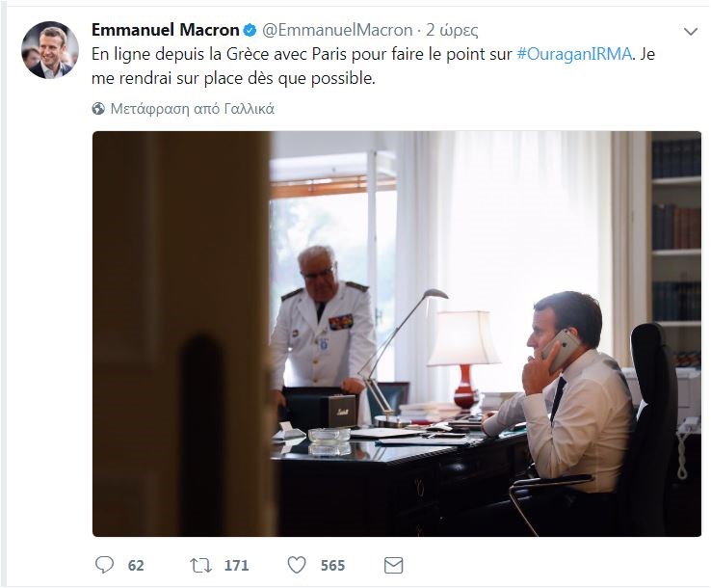This screenshot has width=711, height=588.
Task: Click the tweet text 'En ligne depuis la Grèce'
Action: [x=173, y=55]
